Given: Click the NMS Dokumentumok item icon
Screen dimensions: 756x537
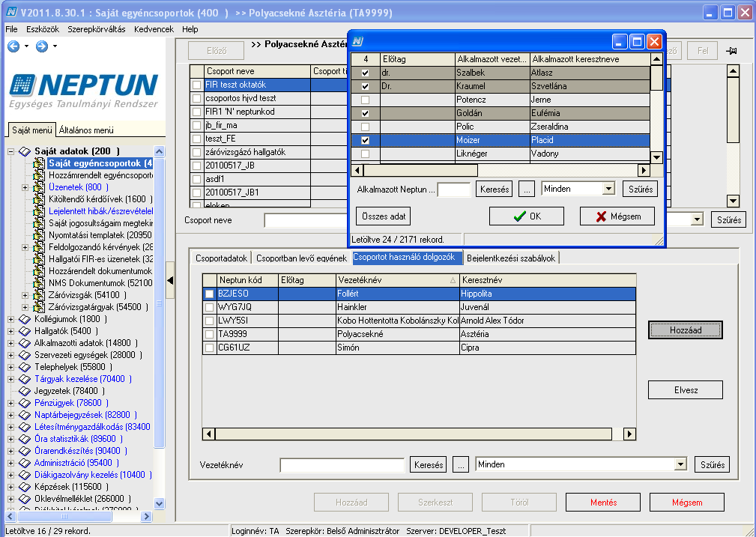Looking at the screenshot, I should (39, 283).
